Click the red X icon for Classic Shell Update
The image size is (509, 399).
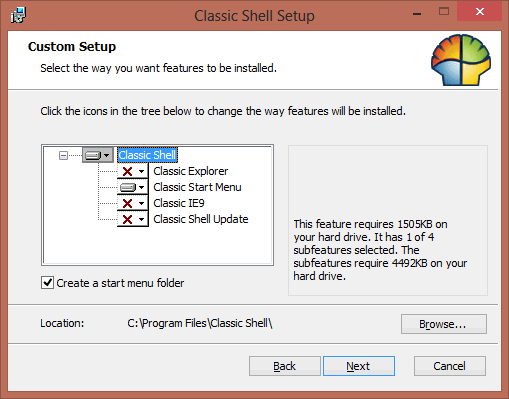(127, 219)
